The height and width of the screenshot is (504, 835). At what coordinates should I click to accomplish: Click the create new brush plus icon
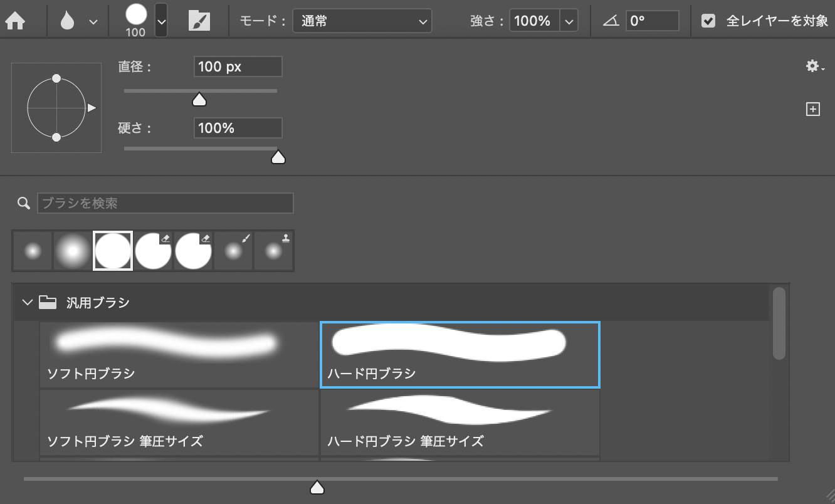click(813, 110)
